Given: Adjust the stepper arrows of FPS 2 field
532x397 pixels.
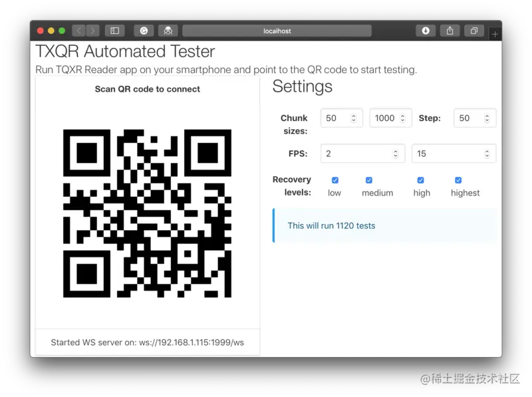Looking at the screenshot, I should 396,154.
